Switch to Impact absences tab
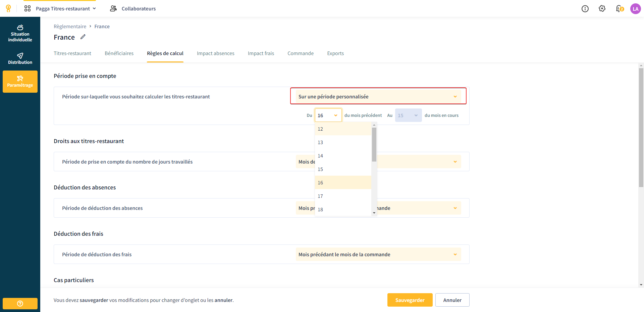 click(x=216, y=53)
